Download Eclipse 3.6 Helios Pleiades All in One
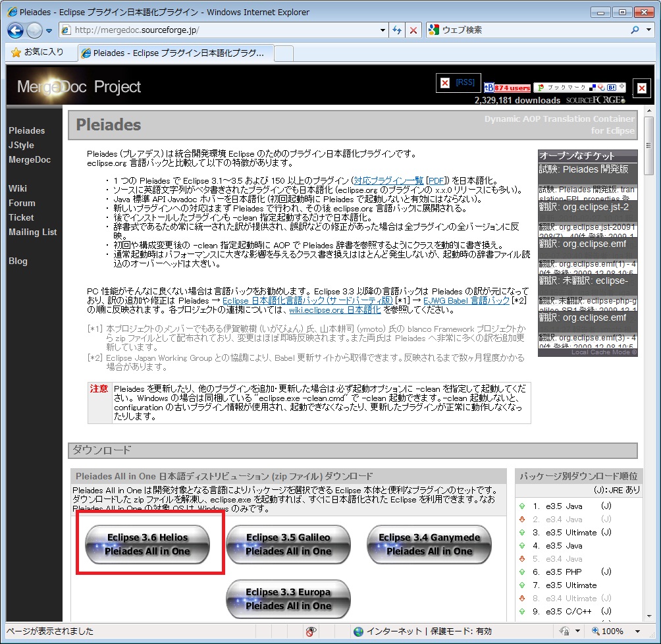The height and width of the screenshot is (644, 661). click(147, 544)
